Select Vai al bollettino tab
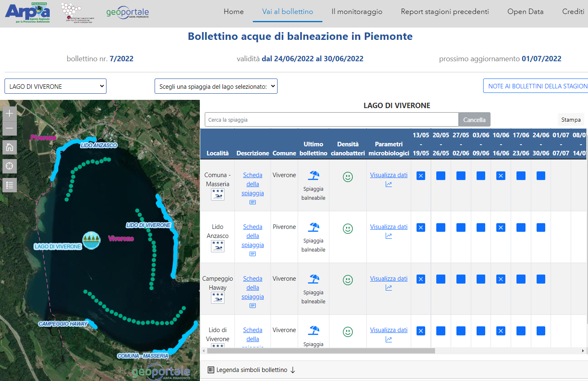Screen dimensions: 588x381 click(x=287, y=12)
